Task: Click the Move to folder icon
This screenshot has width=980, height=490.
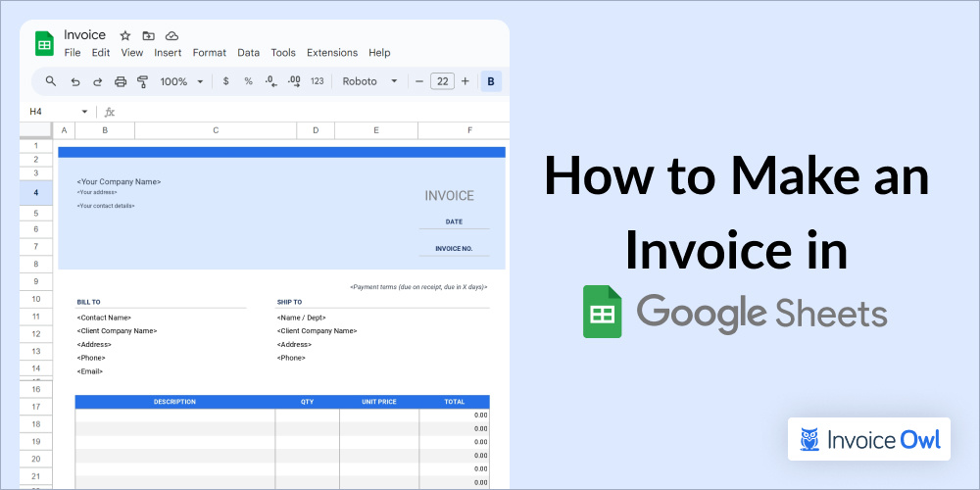Action: point(148,35)
